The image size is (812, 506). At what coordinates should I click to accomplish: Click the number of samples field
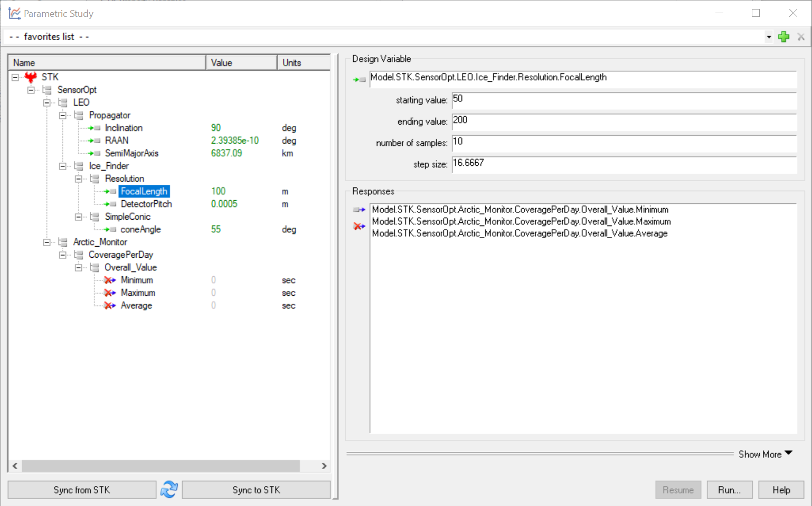624,143
